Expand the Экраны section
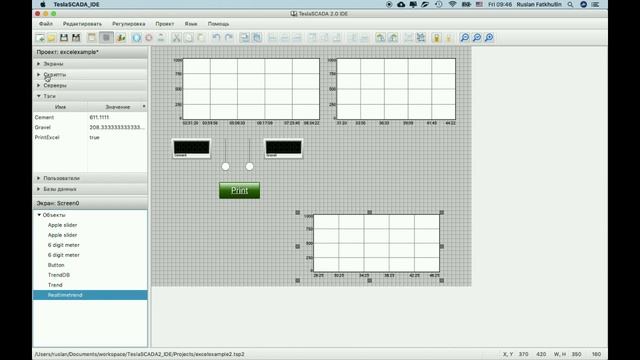This screenshot has height=360, width=640. (x=39, y=64)
